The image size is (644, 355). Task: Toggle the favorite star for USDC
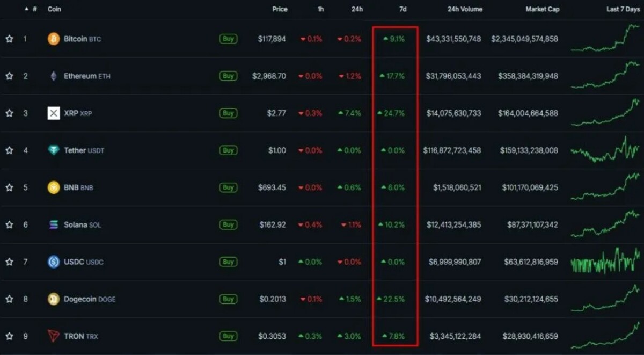(x=9, y=262)
